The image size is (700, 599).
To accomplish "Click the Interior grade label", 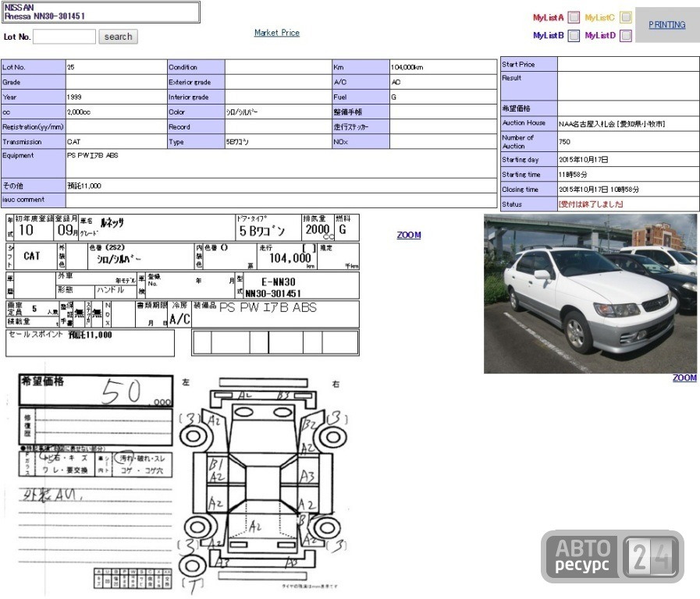I will 188,97.
